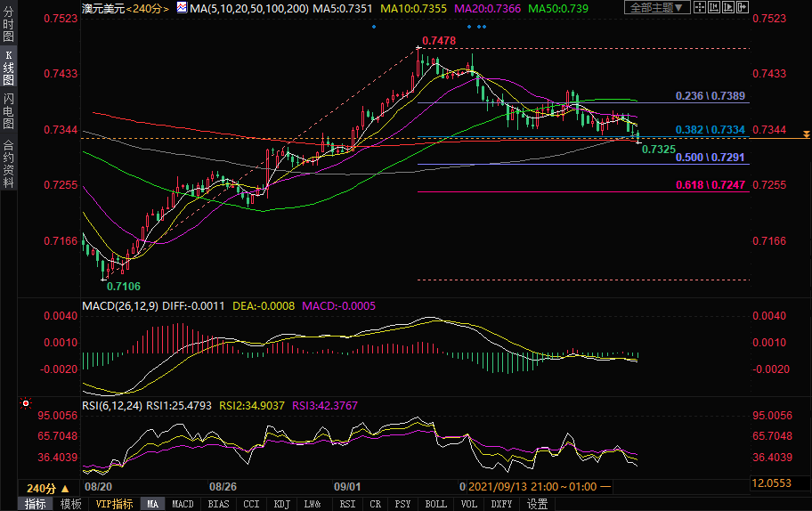The width and height of the screenshot is (812, 511).
Task: Click the 0.382 Fibonacci retracement level line label
Action: 710,130
